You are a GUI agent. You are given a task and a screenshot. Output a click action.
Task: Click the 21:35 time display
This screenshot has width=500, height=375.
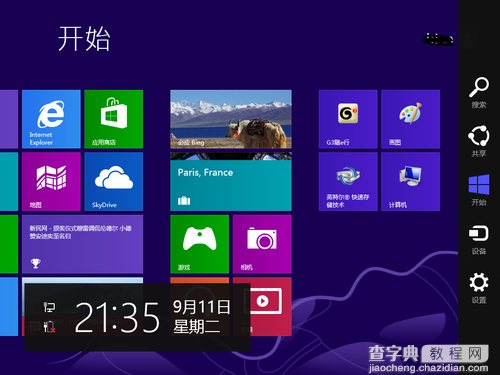[117, 318]
